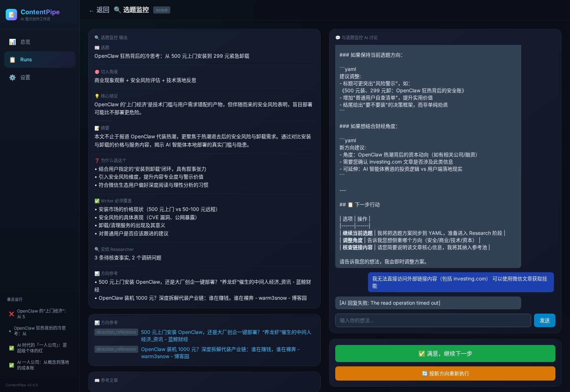Click 方向参考 chart icon in links card
This screenshot has height=392, width=570.
point(97,323)
